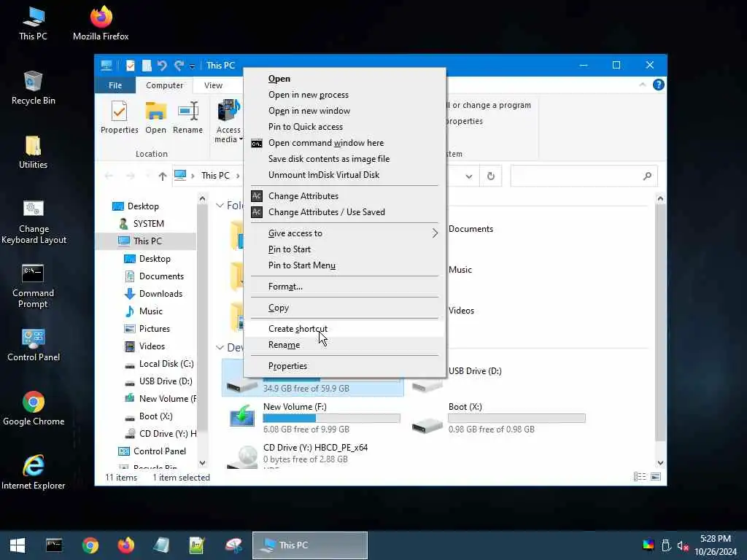Open Google Chrome desktop shortcut
Viewport: 747px width, 560px height.
pyautogui.click(x=34, y=408)
